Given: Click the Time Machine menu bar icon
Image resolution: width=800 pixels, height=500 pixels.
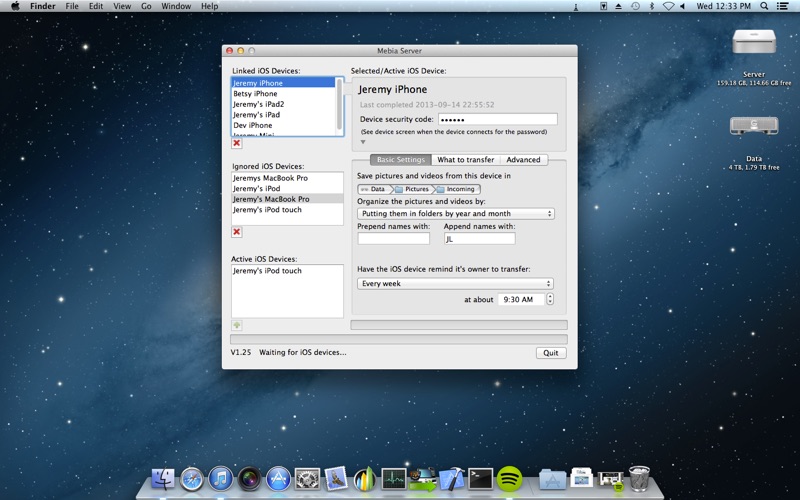Looking at the screenshot, I should [x=635, y=6].
